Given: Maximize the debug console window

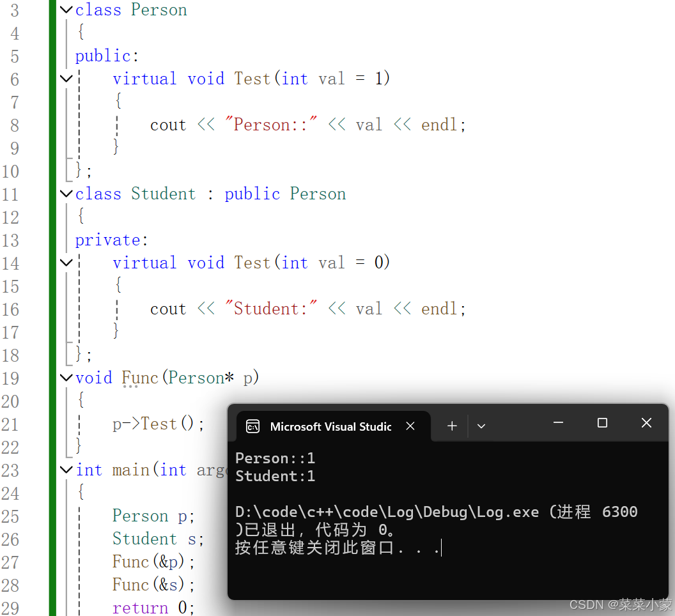Looking at the screenshot, I should coord(602,423).
